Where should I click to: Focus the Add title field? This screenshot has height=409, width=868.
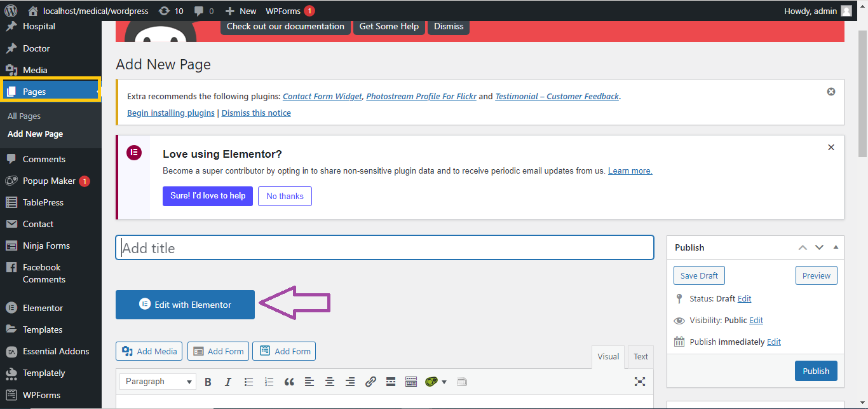click(384, 247)
